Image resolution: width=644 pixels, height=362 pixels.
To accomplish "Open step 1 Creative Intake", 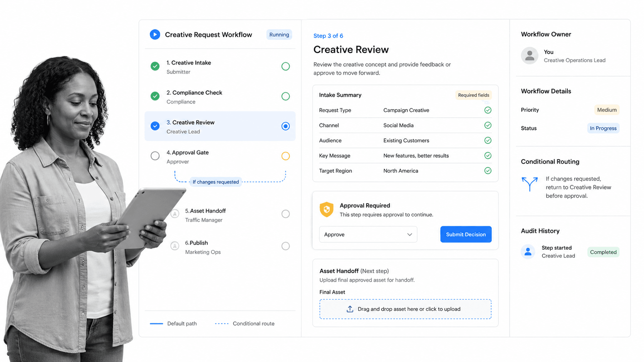I will [220, 67].
